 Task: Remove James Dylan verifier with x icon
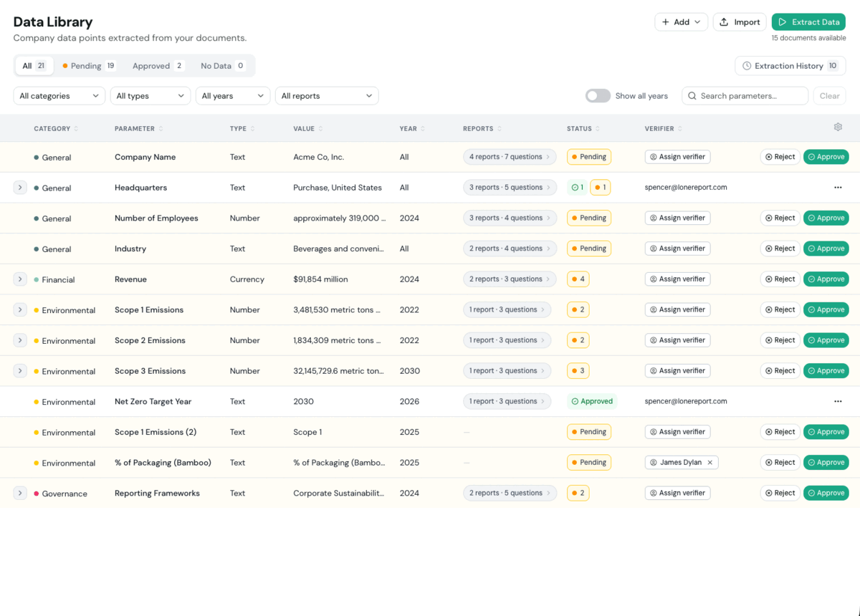coord(710,463)
